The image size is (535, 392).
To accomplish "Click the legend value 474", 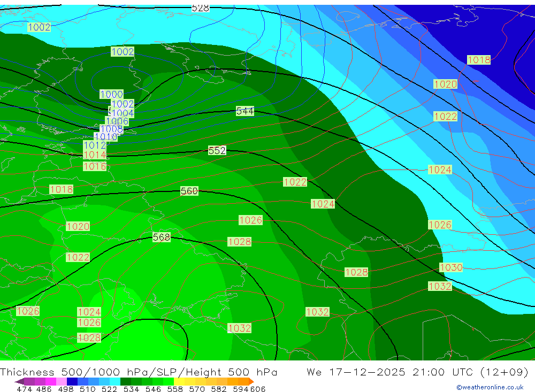I will 24,389.
